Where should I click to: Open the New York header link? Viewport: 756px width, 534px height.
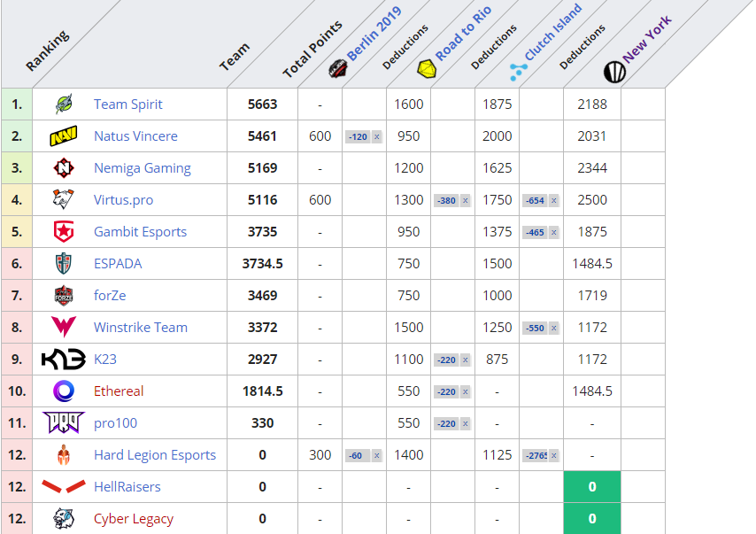point(647,39)
